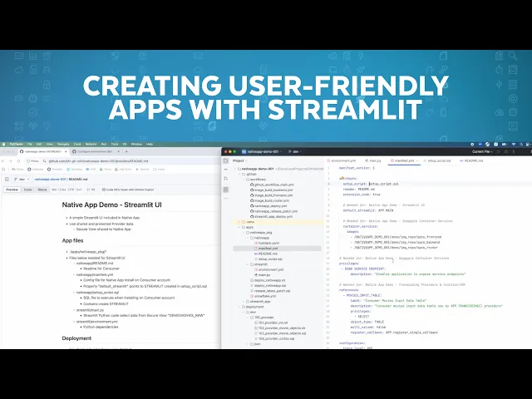Click the Copilot icon beside Code 55% faster

pos(103,190)
